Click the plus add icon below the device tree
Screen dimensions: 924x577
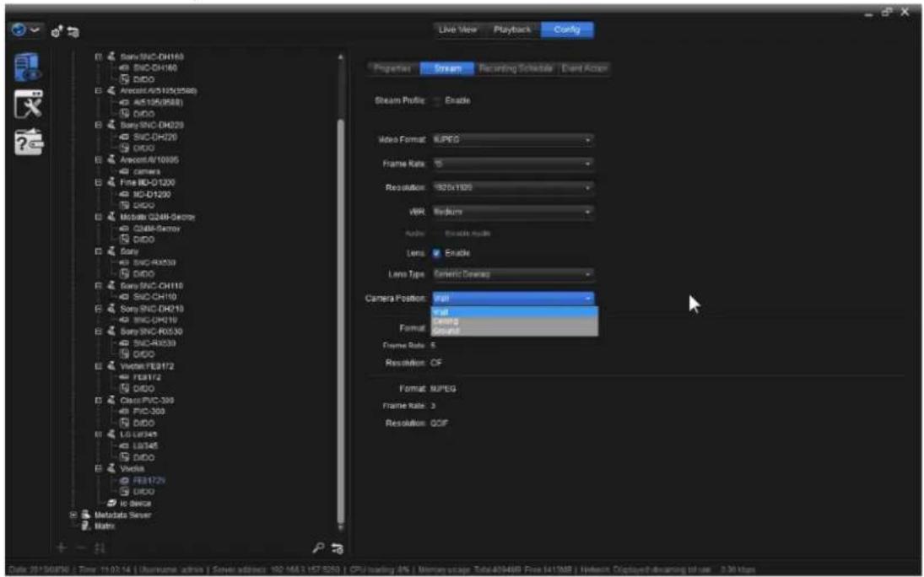[x=61, y=548]
